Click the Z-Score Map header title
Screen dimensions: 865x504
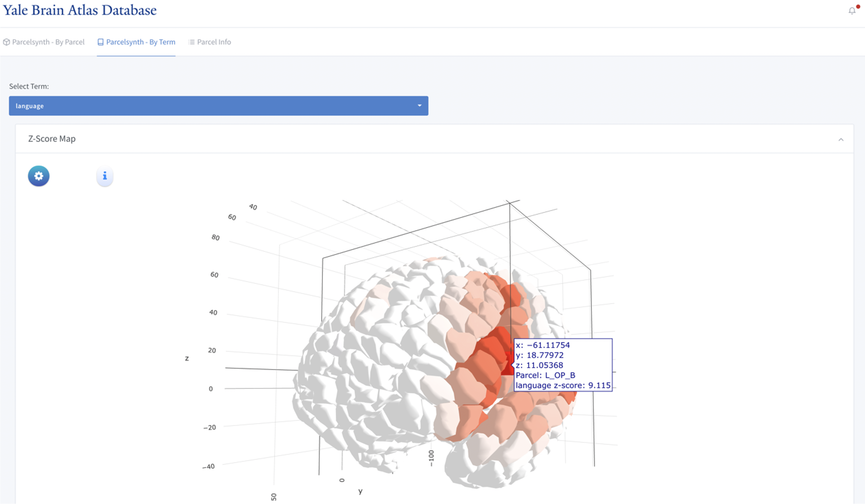(x=52, y=139)
